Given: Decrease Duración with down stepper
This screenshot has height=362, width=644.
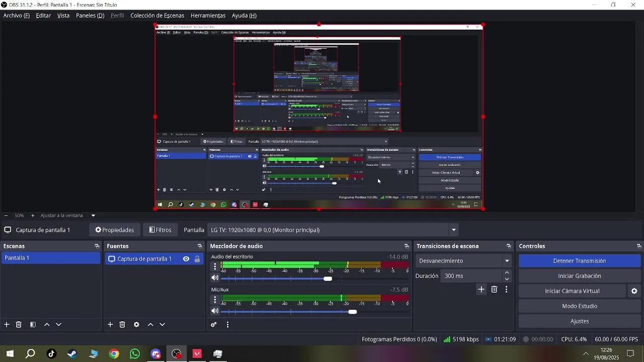Looking at the screenshot, I should tap(507, 279).
